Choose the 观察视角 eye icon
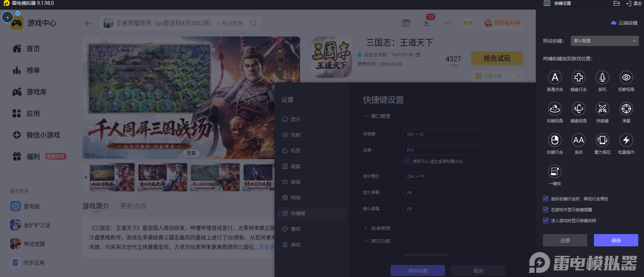 (x=626, y=78)
